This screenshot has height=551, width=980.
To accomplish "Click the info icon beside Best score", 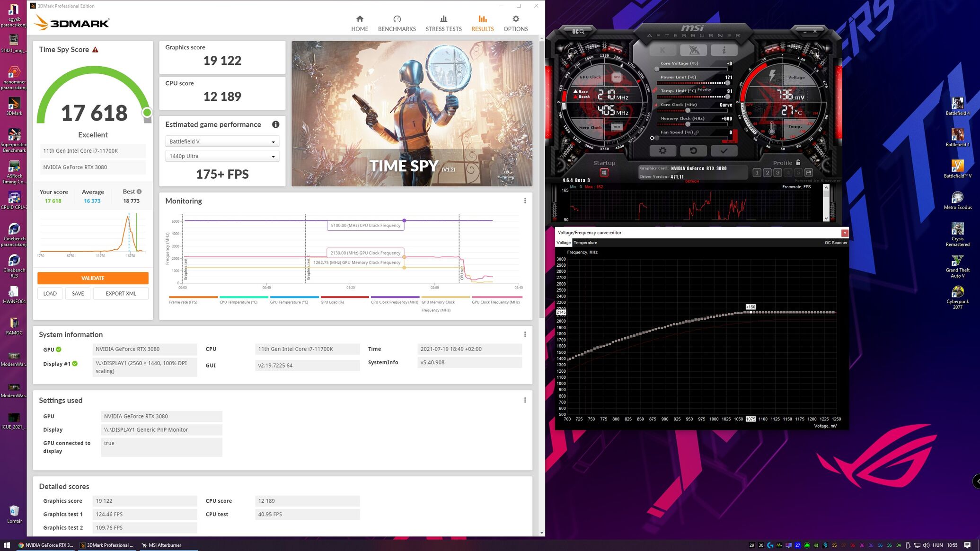I will (x=139, y=192).
